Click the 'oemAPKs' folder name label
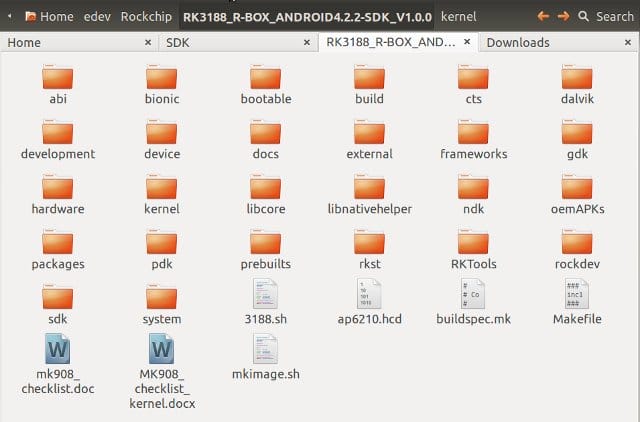The height and width of the screenshot is (422, 640). [577, 209]
